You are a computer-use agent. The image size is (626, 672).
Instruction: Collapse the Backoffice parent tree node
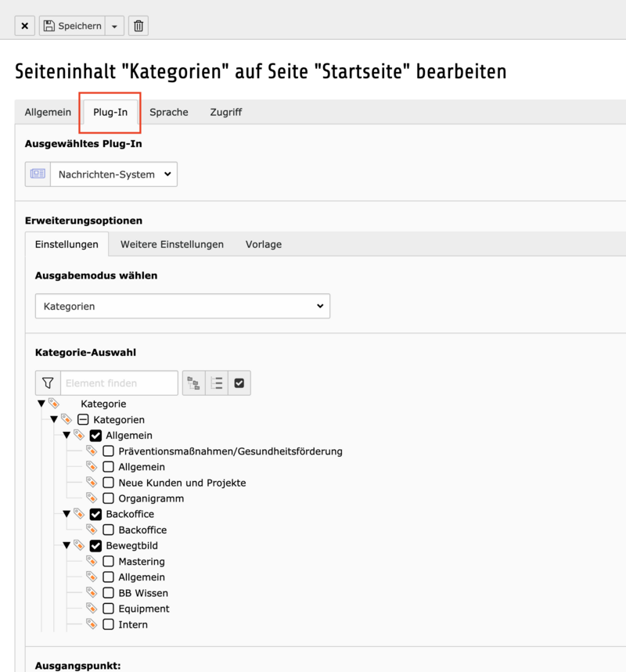tap(66, 514)
